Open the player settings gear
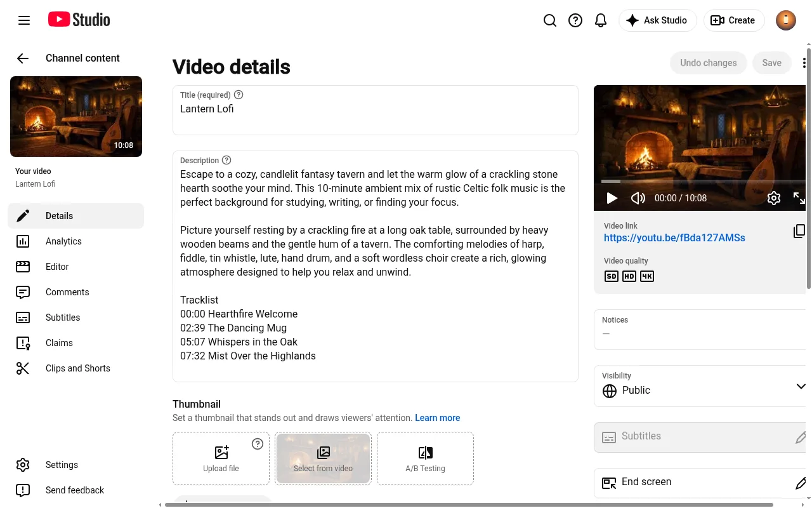 [x=774, y=198]
